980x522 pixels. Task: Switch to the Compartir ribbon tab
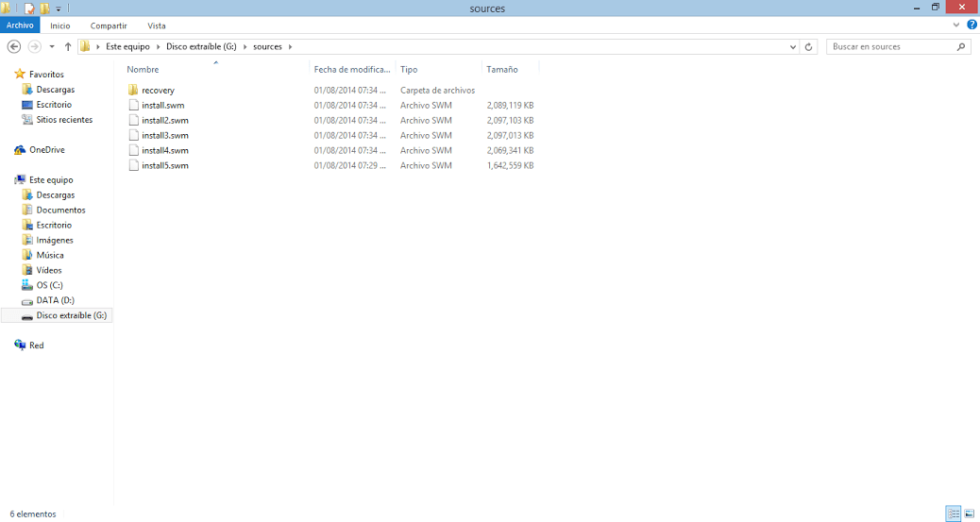coord(109,25)
